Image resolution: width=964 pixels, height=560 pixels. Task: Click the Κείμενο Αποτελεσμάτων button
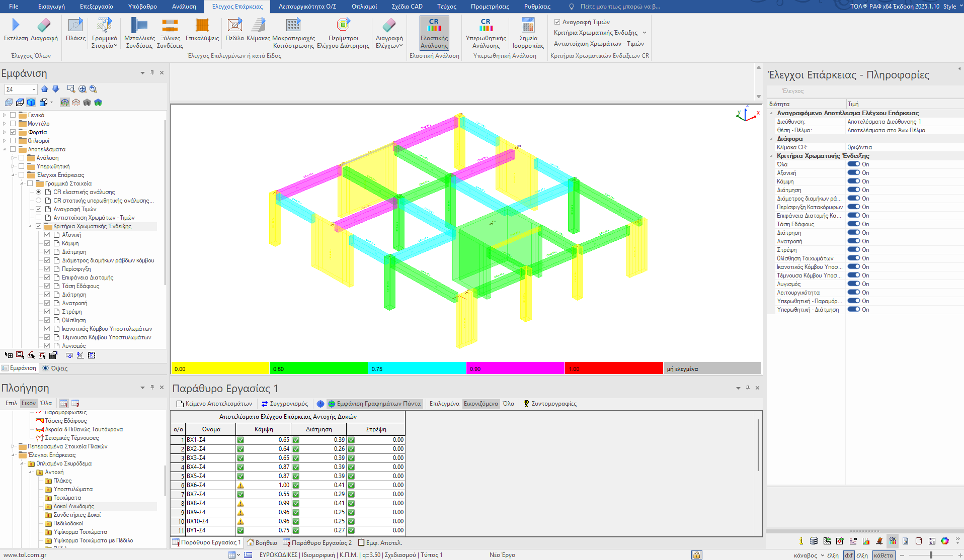[214, 404]
